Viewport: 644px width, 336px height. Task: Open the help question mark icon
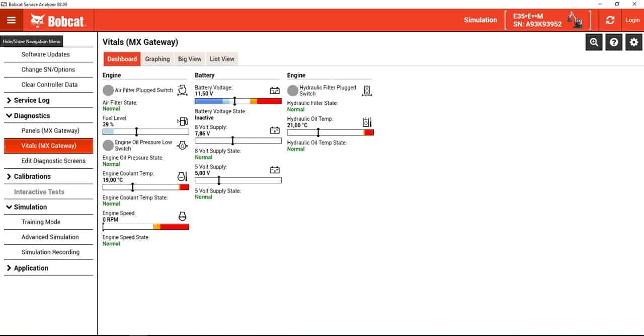tap(614, 42)
